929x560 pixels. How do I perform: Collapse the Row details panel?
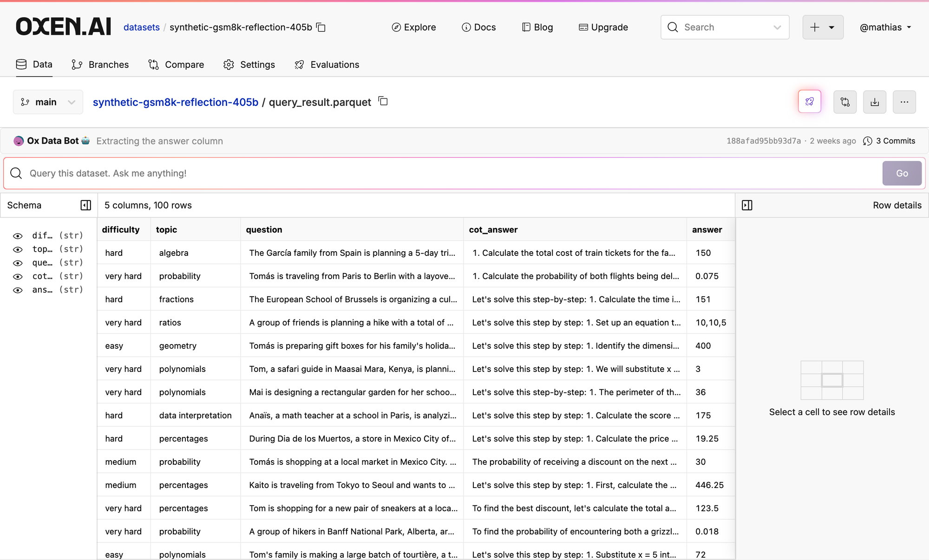pos(747,205)
